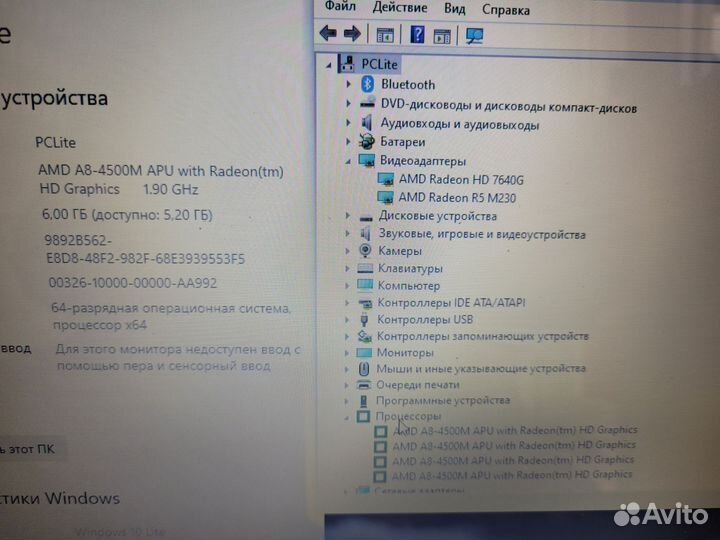Image resolution: width=720 pixels, height=540 pixels.
Task: Click the Bluetooth icon in device tree
Action: (x=367, y=84)
